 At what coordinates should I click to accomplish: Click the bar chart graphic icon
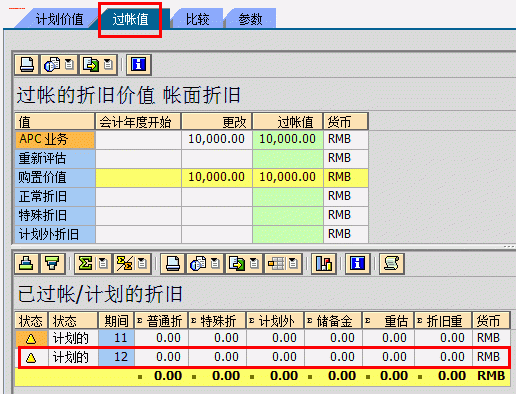pyautogui.click(x=324, y=264)
